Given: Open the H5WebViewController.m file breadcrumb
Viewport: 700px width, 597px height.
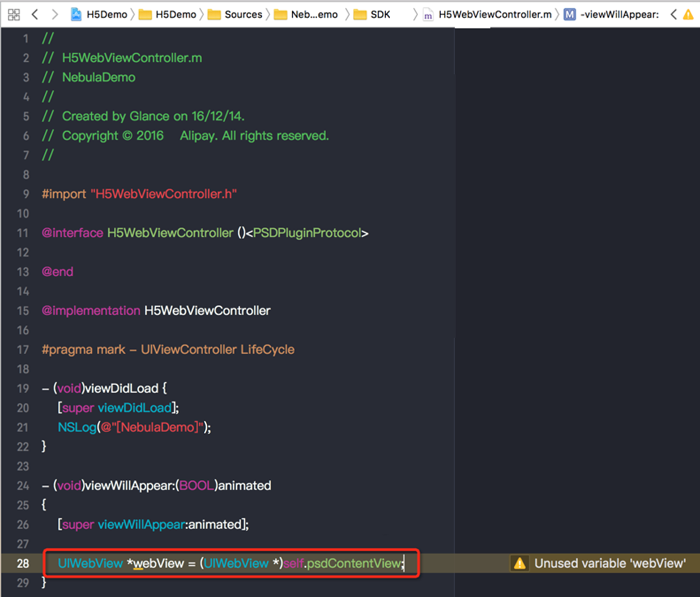Looking at the screenshot, I should click(x=488, y=14).
